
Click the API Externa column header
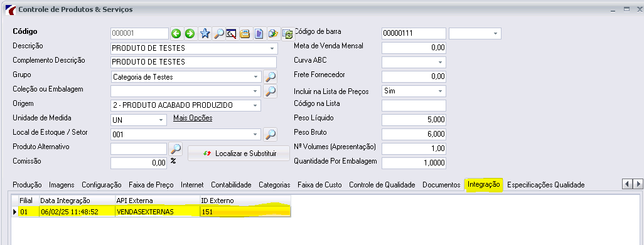[x=158, y=201]
